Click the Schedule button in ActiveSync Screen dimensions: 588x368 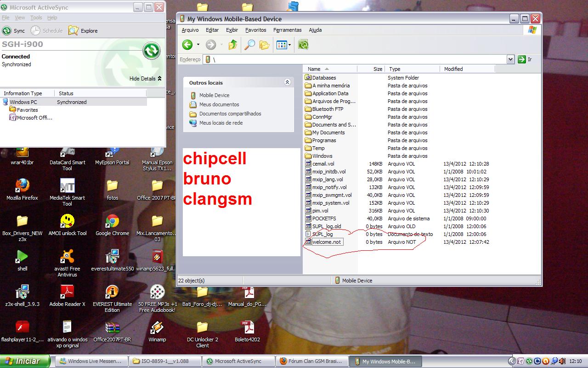[x=46, y=31]
